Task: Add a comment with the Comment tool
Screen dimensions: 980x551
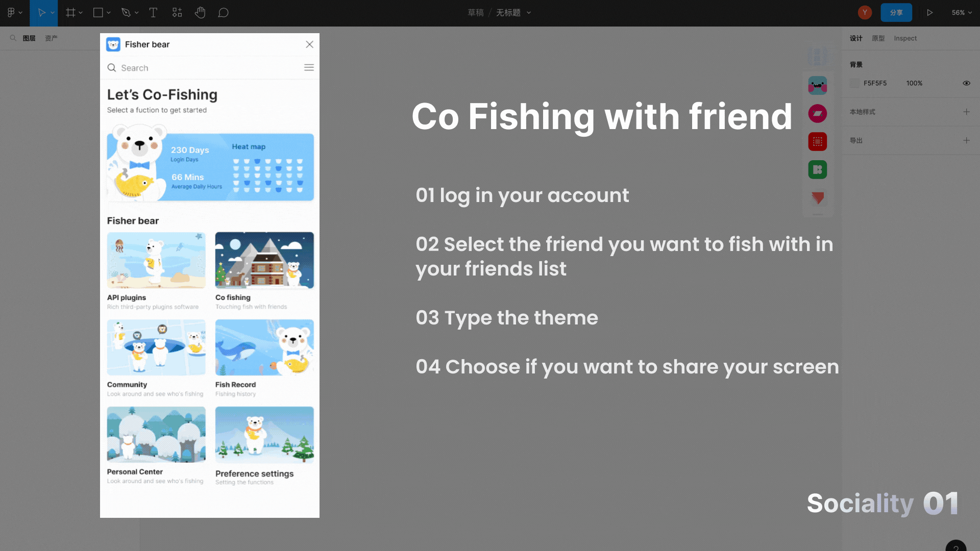Action: (223, 13)
